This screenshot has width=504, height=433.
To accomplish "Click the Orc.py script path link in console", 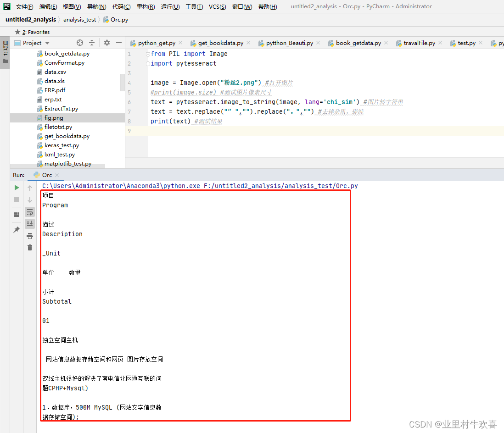I will click(x=280, y=186).
